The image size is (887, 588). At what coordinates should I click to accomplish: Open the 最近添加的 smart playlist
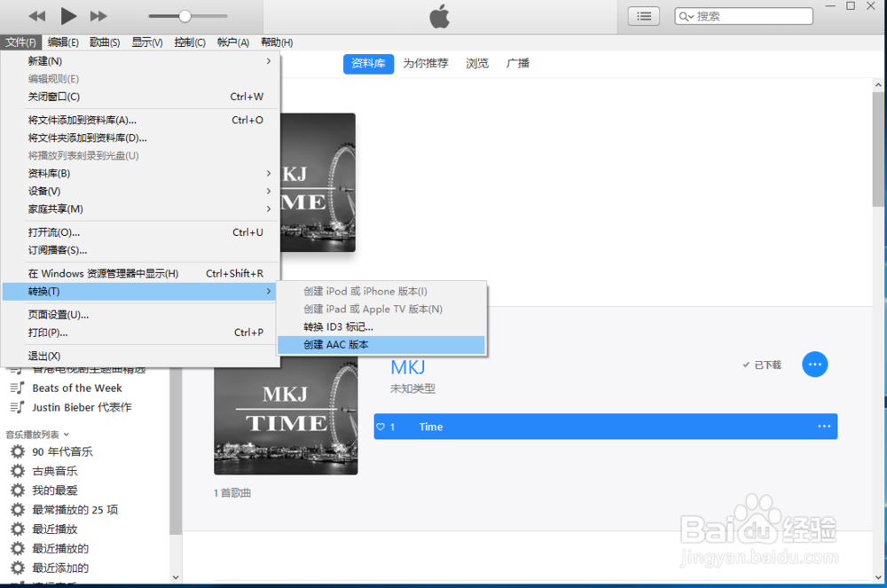(x=60, y=568)
